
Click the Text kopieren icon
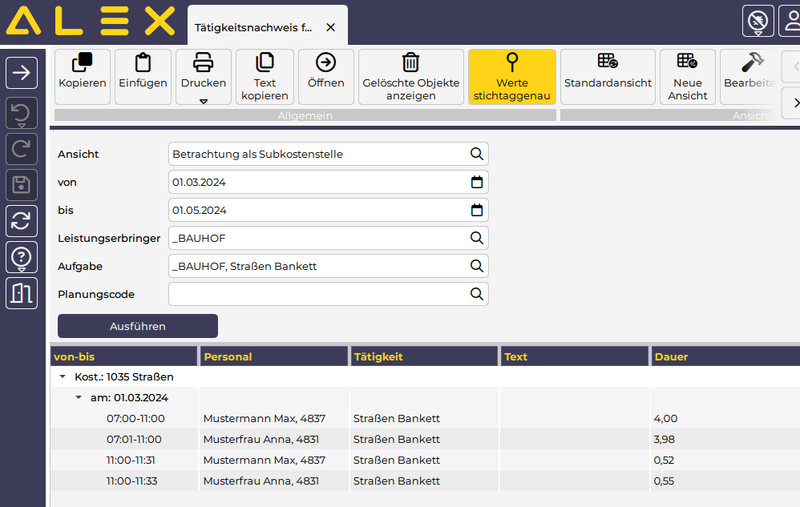265,64
